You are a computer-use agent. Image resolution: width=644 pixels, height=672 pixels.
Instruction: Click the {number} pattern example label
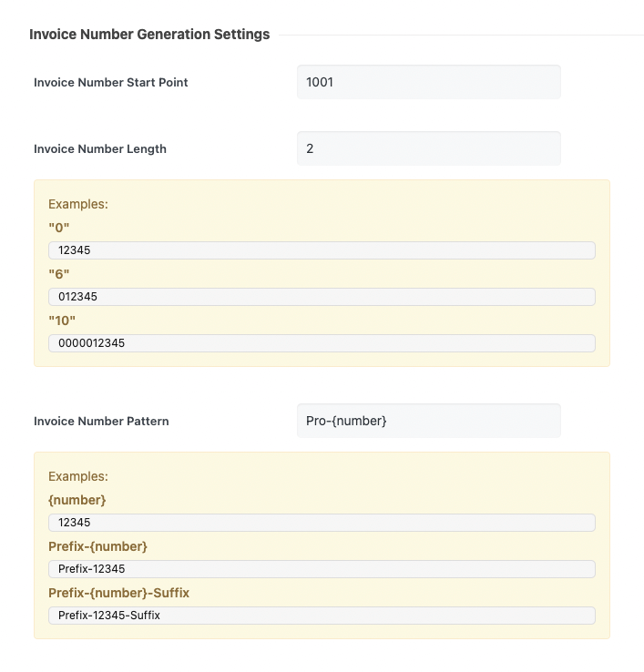click(x=77, y=500)
